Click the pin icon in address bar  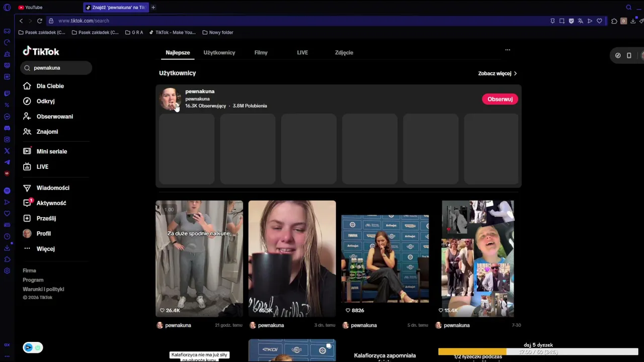pos(552,21)
